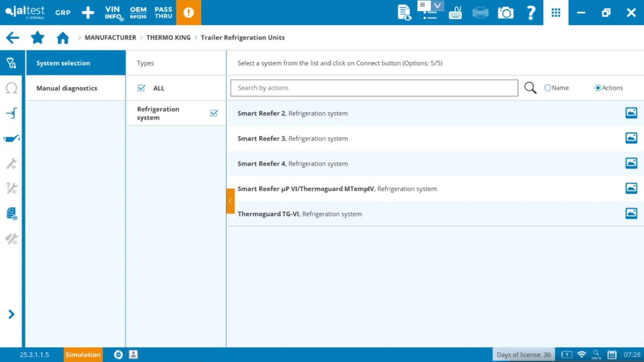Click the orange alert exclamation icon
The width and height of the screenshot is (644, 362).
pyautogui.click(x=188, y=12)
